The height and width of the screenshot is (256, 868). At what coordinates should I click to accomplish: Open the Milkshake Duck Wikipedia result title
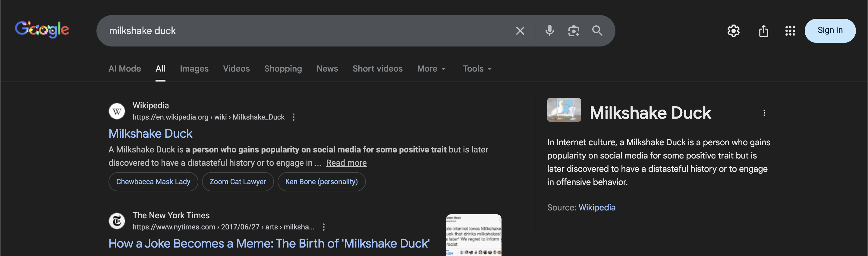pyautogui.click(x=150, y=133)
